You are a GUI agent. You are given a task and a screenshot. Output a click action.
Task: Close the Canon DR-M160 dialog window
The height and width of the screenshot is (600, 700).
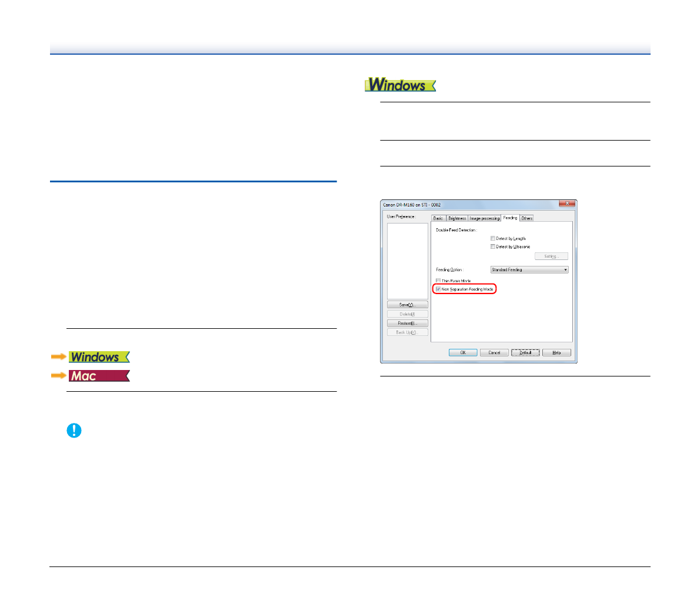(566, 204)
